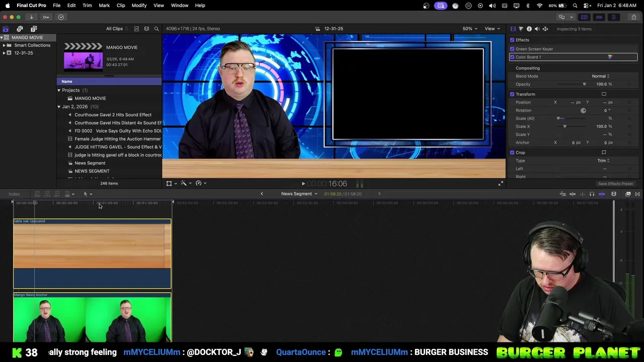
Task: Toggle audio skimming headphone icon
Action: [x=592, y=194]
